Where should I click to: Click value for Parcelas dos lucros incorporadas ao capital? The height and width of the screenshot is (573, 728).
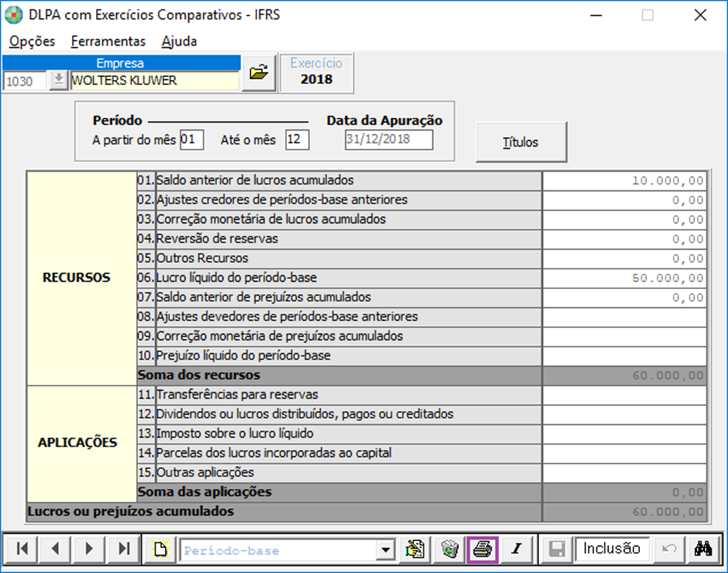point(624,453)
